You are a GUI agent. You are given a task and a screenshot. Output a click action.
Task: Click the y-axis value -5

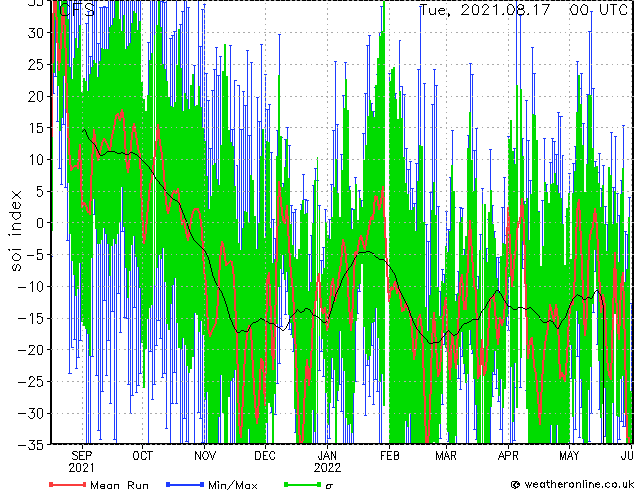click(35, 255)
